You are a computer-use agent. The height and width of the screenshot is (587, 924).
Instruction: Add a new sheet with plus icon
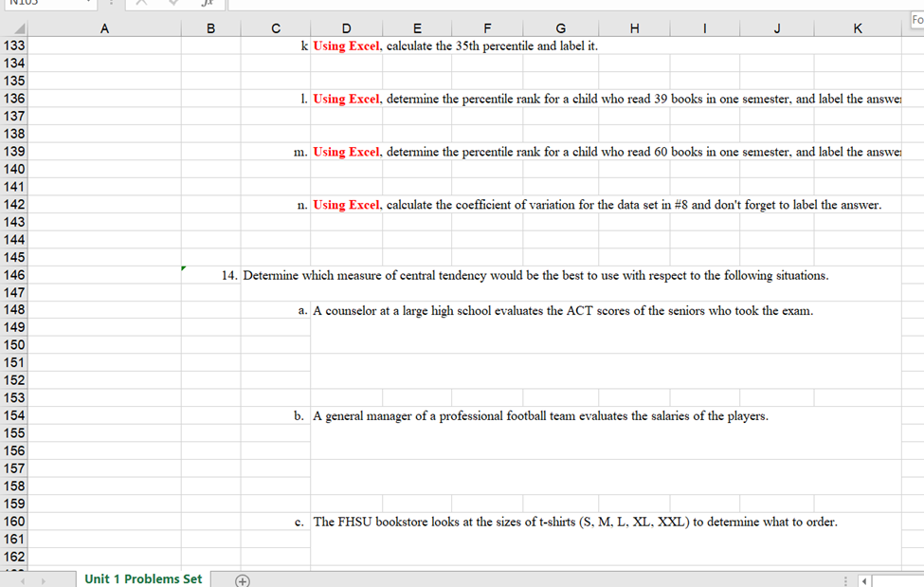(x=243, y=580)
